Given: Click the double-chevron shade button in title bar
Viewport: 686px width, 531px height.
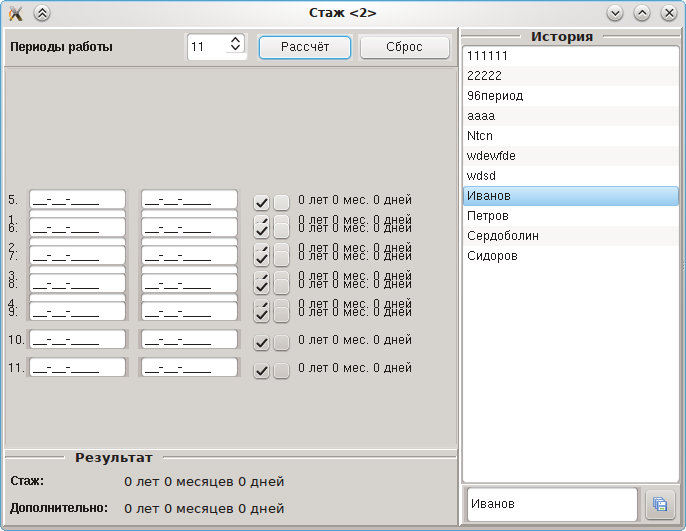Looking at the screenshot, I should (x=41, y=13).
